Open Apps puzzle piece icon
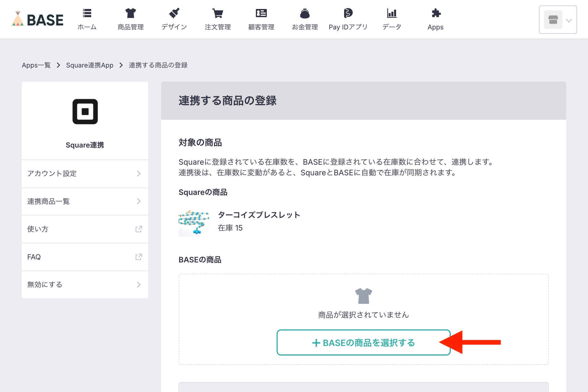 point(436,13)
